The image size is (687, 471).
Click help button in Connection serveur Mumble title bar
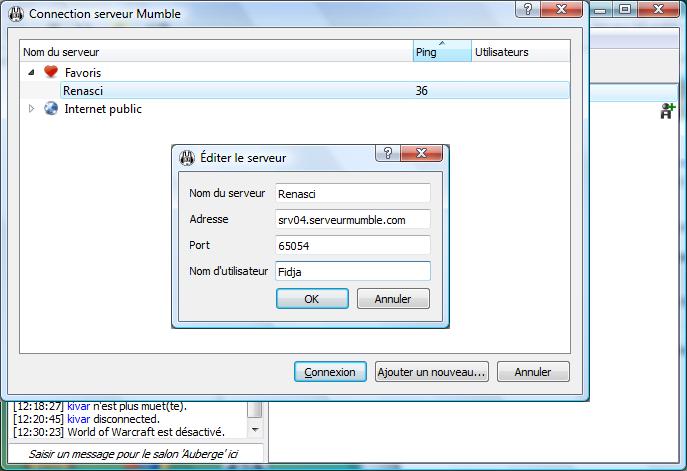tap(528, 9)
